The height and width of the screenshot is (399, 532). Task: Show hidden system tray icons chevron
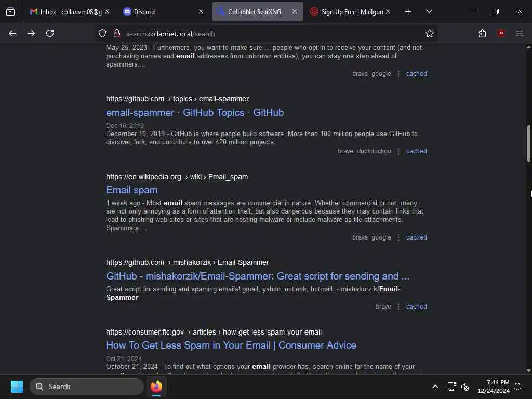pyautogui.click(x=435, y=387)
